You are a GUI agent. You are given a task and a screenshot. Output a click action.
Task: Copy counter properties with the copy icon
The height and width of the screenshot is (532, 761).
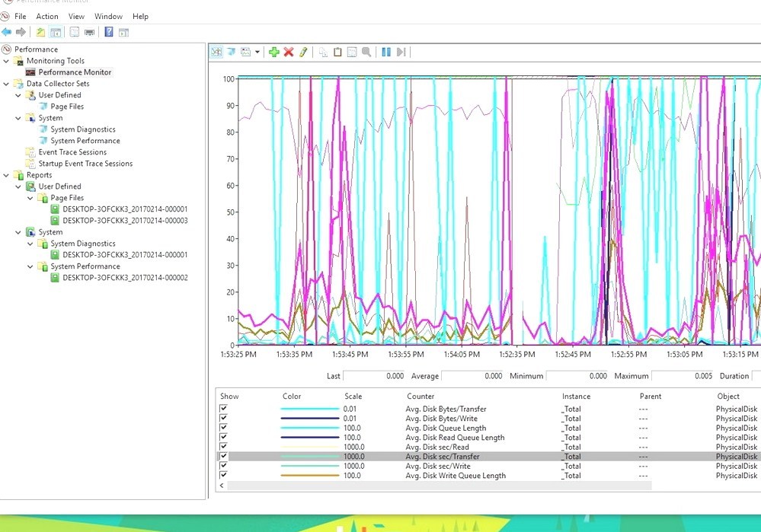(x=325, y=52)
